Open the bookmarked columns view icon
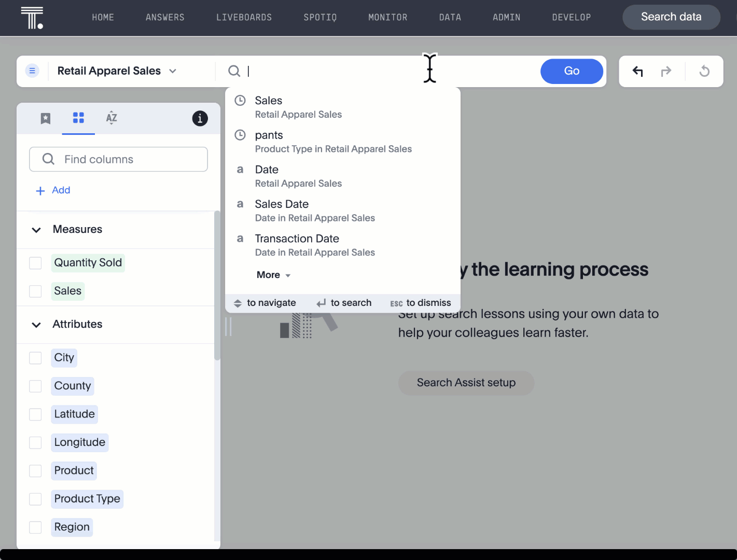 46,118
